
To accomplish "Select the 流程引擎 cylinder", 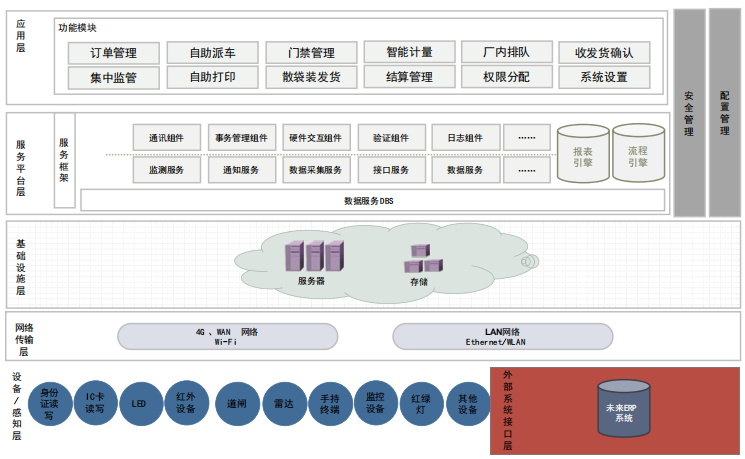I will 638,154.
